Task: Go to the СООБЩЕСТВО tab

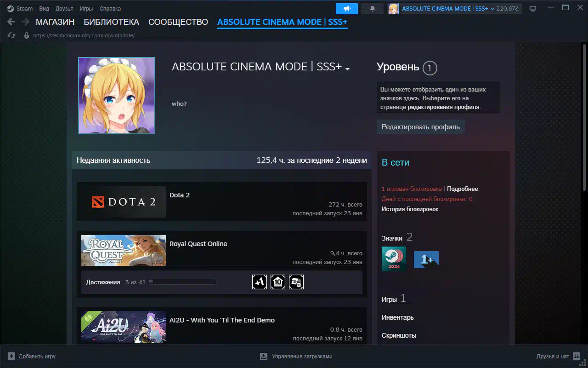Action: coord(178,22)
